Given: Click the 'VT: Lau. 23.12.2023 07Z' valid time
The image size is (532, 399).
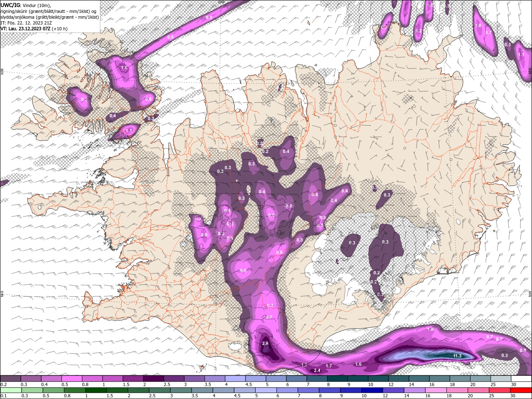Looking at the screenshot, I should click(x=25, y=29).
